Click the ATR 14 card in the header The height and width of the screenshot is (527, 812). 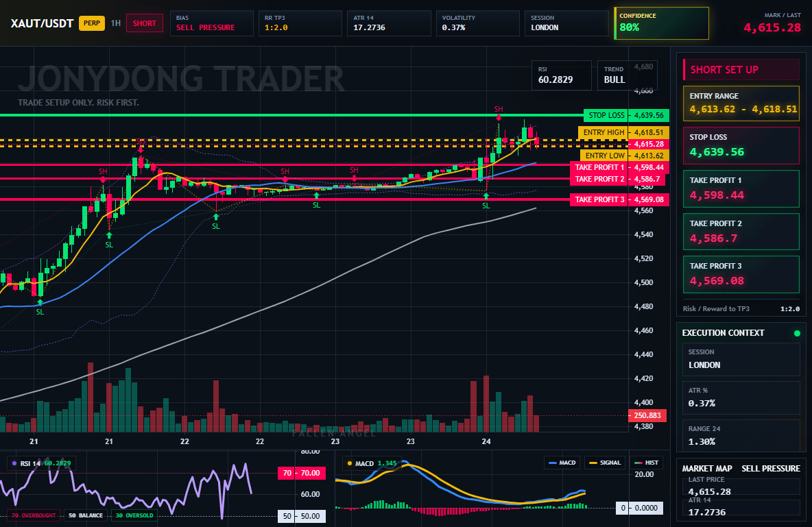pyautogui.click(x=389, y=23)
